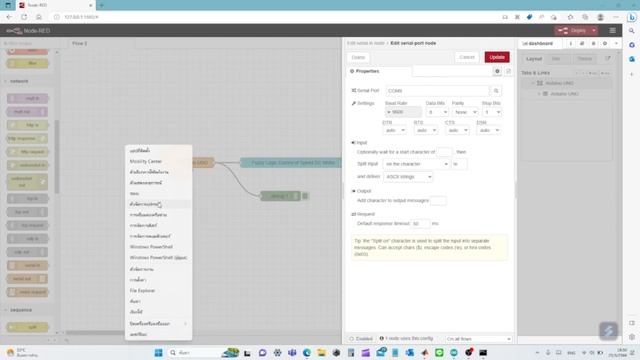Open 'and deliver' ASCII strings dropdown
Image resolution: width=640 pixels, height=360 pixels.
[x=408, y=177]
